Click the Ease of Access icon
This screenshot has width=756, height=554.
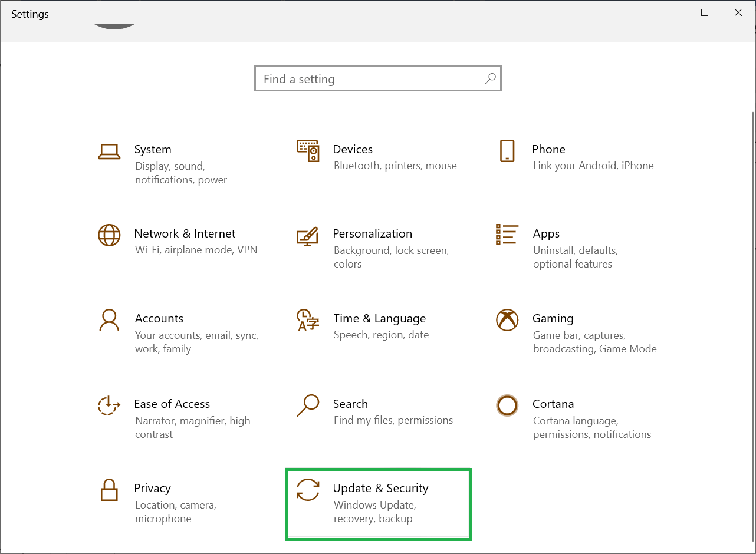[x=109, y=405]
